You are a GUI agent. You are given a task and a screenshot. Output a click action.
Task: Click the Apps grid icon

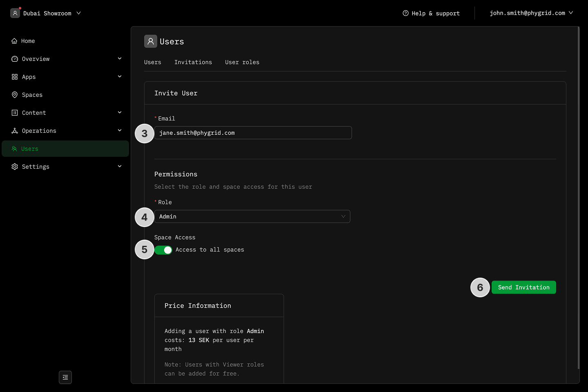[15, 77]
